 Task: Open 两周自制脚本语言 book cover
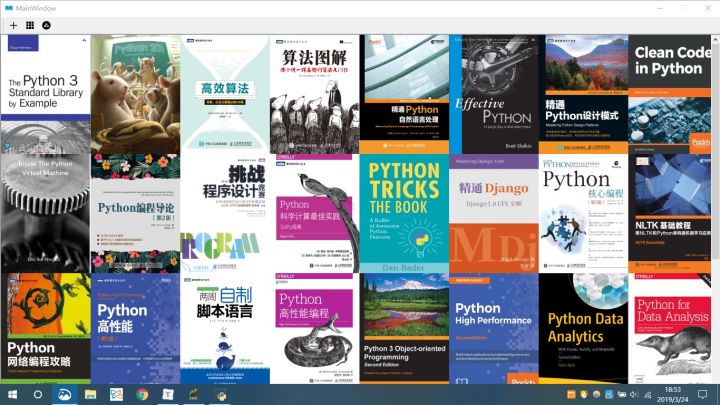225,329
